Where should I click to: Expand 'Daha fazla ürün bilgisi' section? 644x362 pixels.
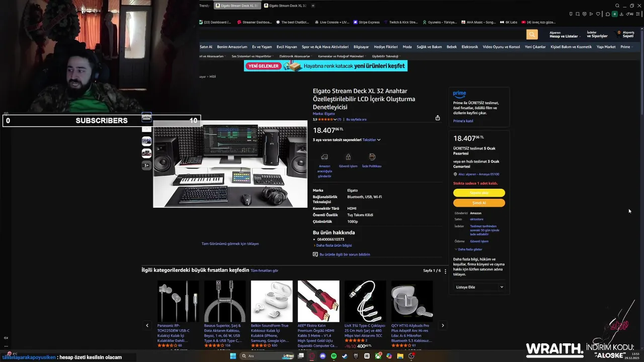[333, 245]
